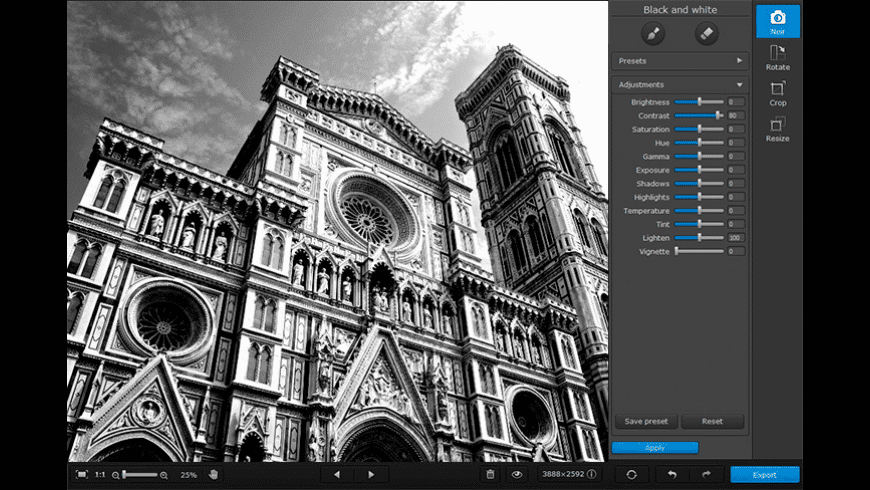
Task: Click on the Contrast slider
Action: pyautogui.click(x=699, y=116)
